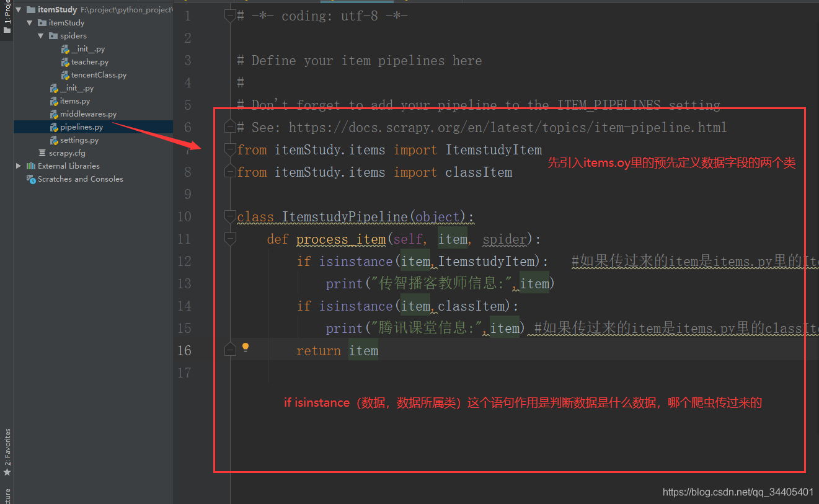This screenshot has width=819, height=504.
Task: Click the class name ItemstudyPipeline
Action: 345,217
